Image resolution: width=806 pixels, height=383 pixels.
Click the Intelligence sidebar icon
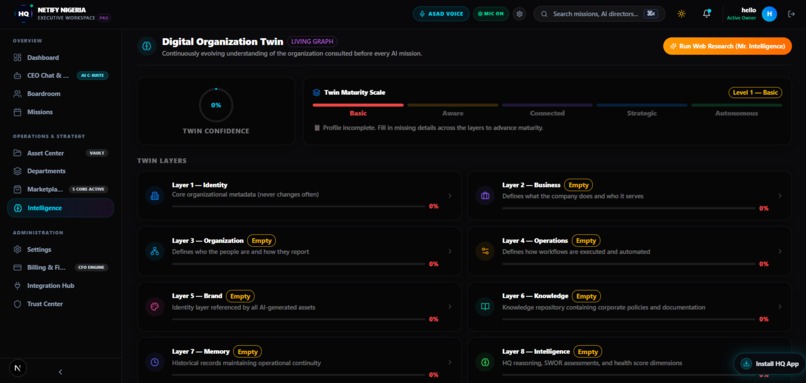point(17,208)
